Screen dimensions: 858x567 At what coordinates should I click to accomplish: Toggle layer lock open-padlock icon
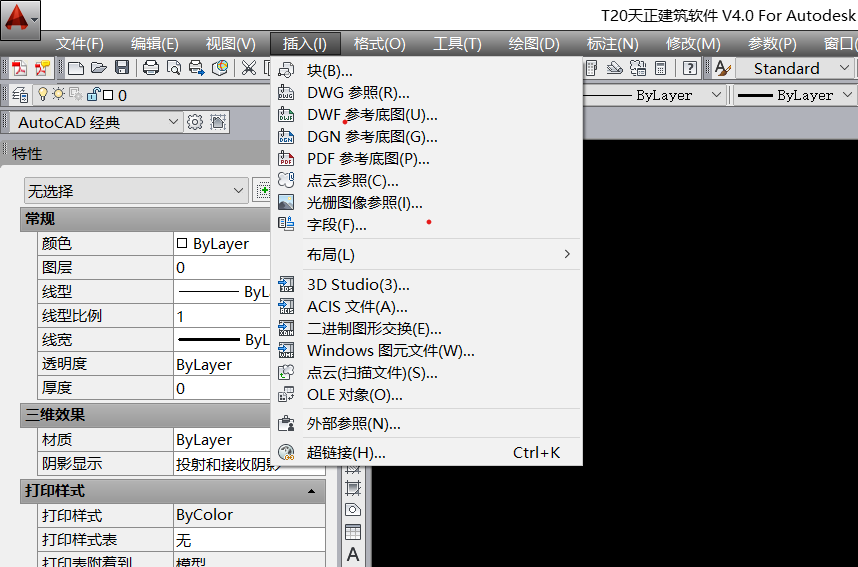click(93, 94)
